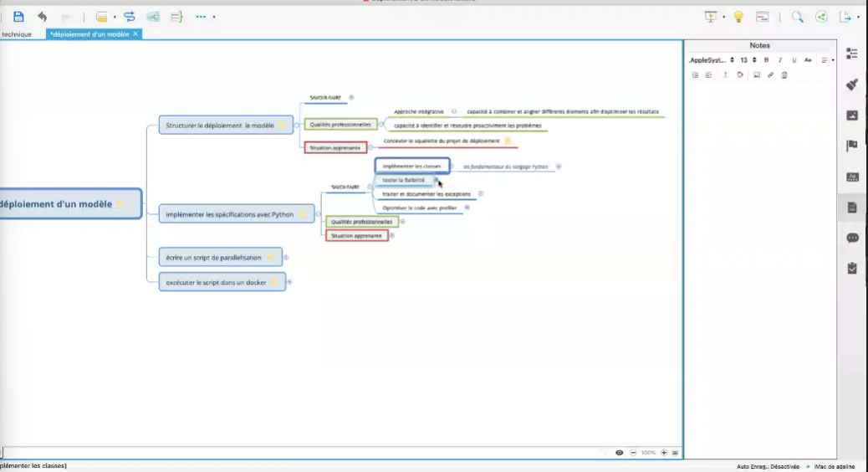Open the Notes text alignment dropdown
This screenshot has height=472, width=868.
(827, 60)
